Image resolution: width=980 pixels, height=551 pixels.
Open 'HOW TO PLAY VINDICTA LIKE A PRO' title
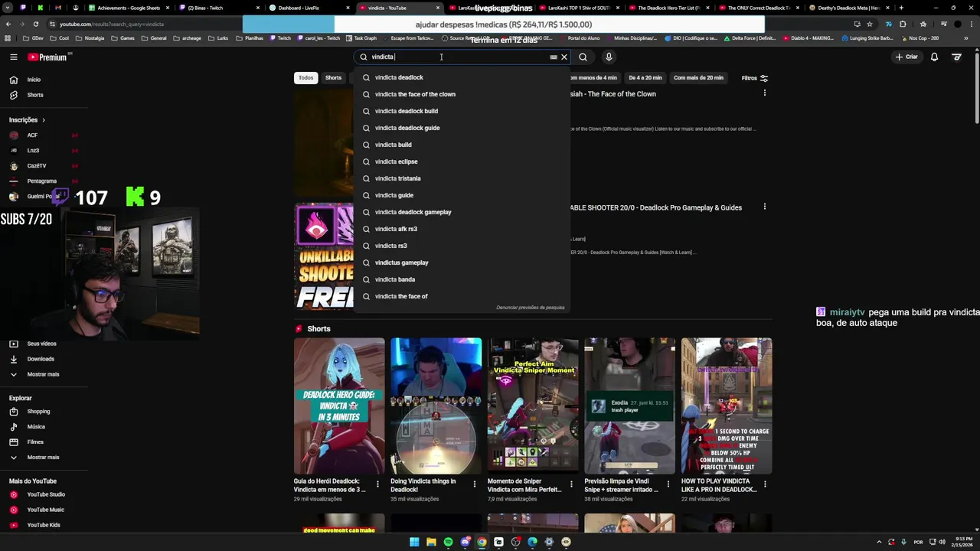pos(719,485)
